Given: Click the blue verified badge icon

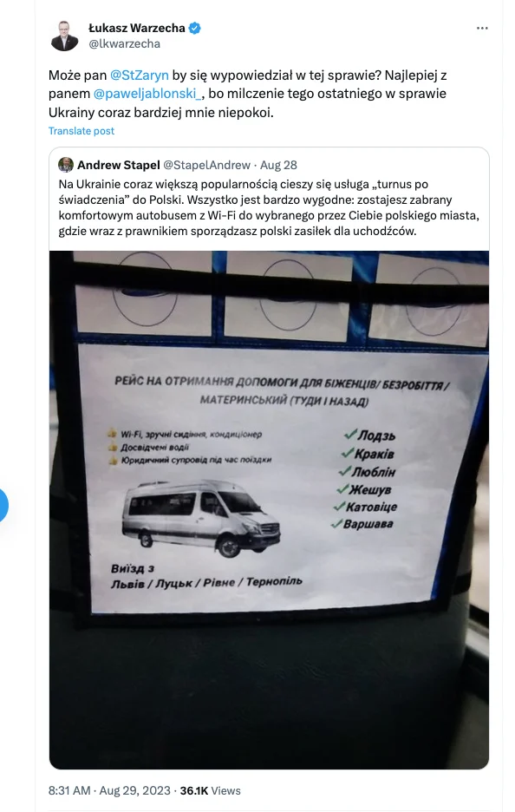Looking at the screenshot, I should (194, 28).
